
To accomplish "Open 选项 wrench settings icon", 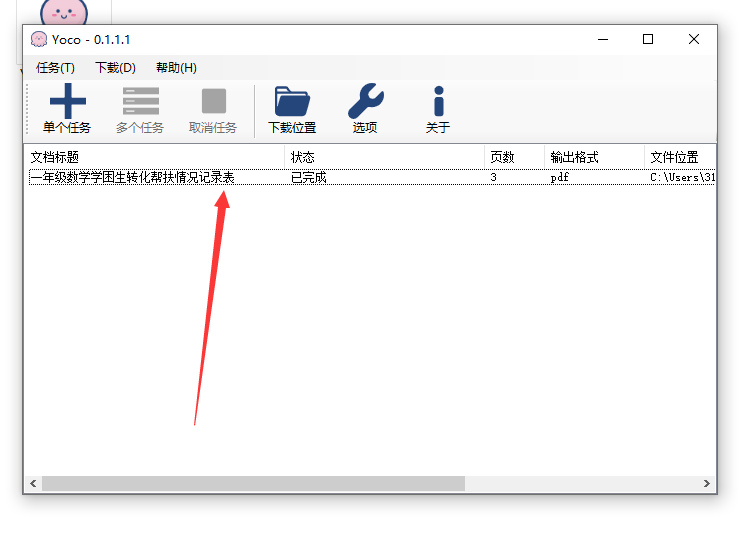I will (365, 102).
